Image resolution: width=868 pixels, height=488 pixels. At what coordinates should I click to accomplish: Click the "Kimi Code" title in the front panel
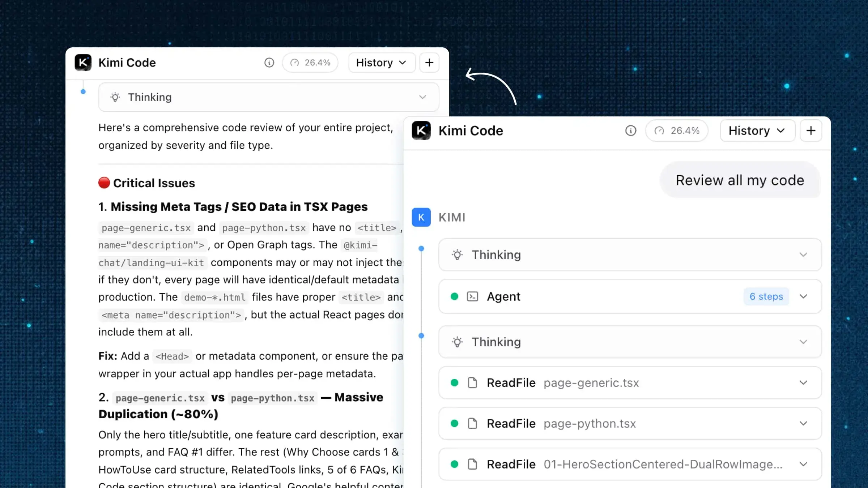pyautogui.click(x=471, y=131)
